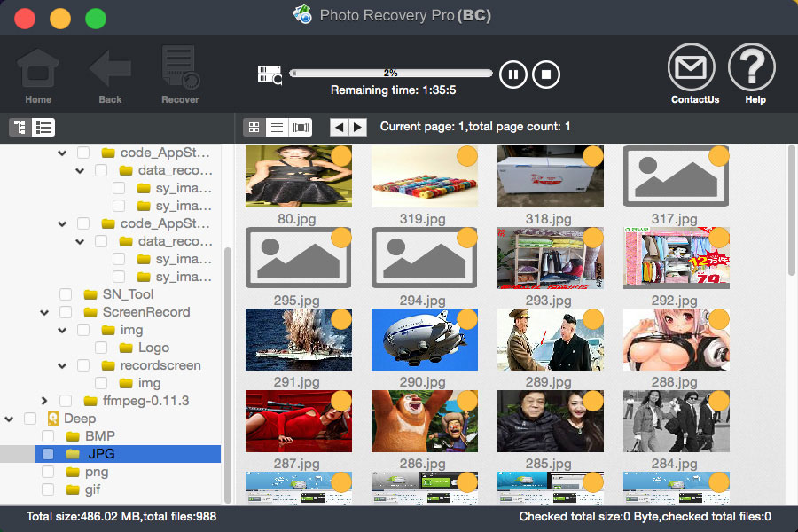The width and height of the screenshot is (798, 532).
Task: Open the 284.jpg black-and-white thumbnail
Action: coord(676,421)
